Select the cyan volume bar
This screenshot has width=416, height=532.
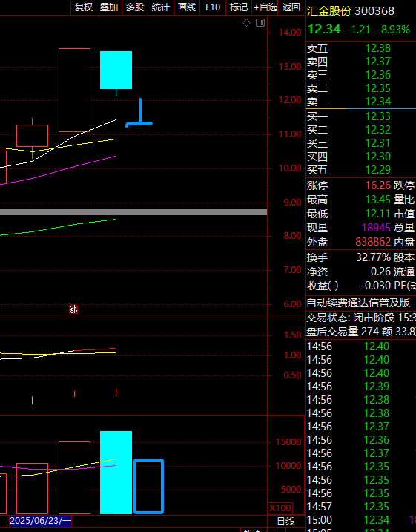[x=116, y=473]
